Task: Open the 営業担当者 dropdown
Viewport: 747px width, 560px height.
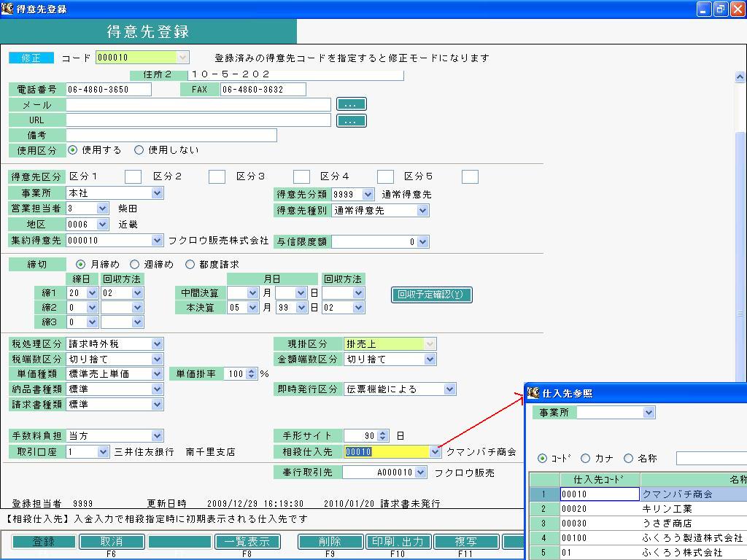Action: pyautogui.click(x=102, y=209)
